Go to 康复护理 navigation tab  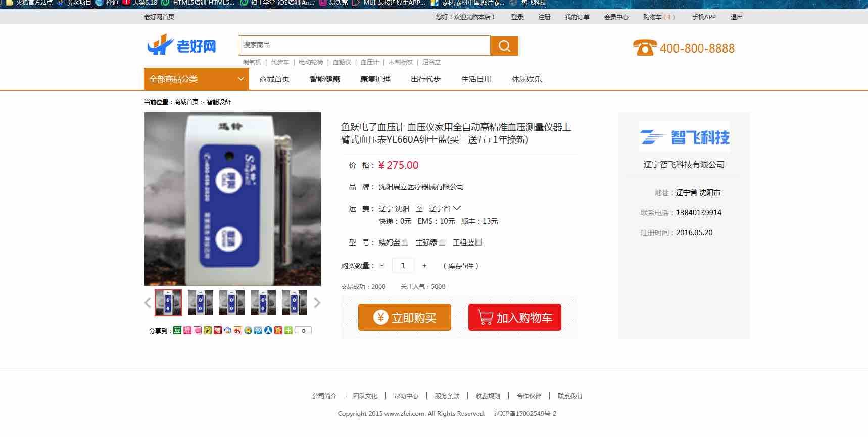(x=375, y=79)
